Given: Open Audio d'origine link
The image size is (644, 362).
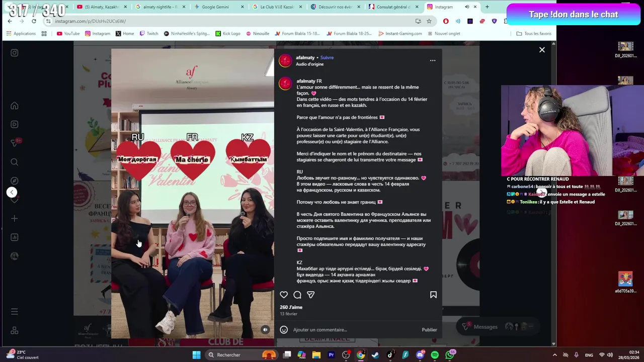Looking at the screenshot, I should [x=309, y=64].
